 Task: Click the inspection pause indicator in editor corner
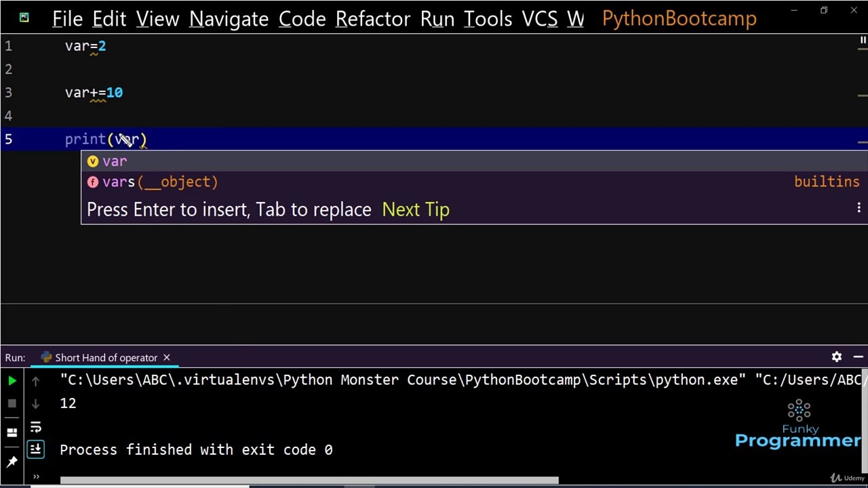click(x=863, y=41)
